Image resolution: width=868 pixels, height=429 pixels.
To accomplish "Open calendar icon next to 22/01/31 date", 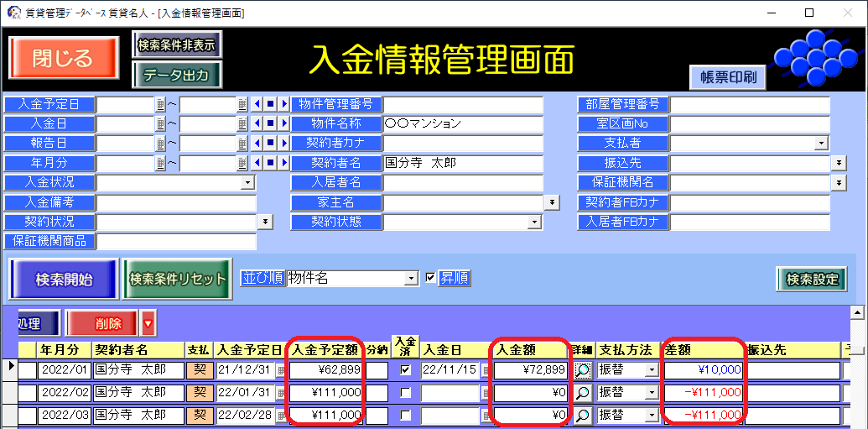I will pos(281,393).
